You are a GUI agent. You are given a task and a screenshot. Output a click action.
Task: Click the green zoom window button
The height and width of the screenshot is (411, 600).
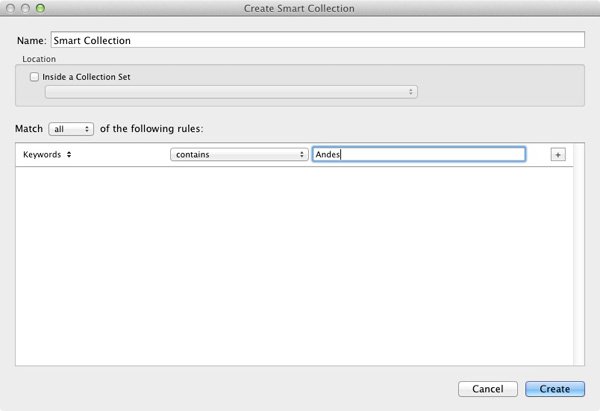40,8
